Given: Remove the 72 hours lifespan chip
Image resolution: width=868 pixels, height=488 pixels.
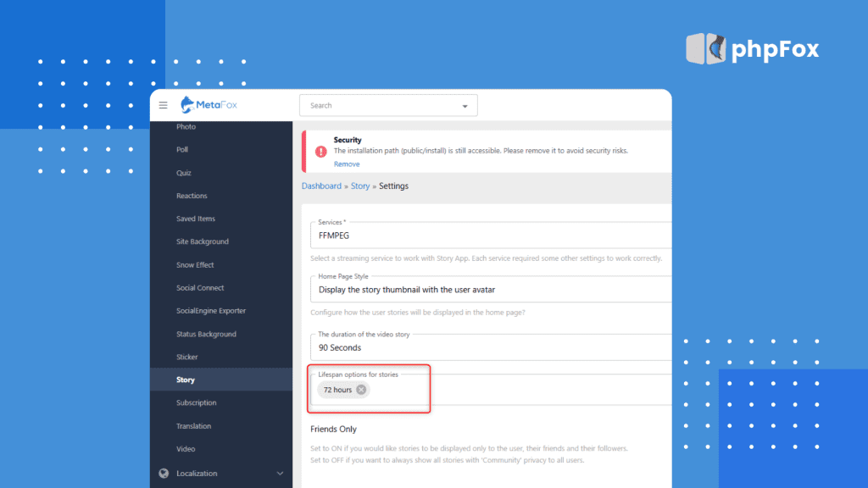Looking at the screenshot, I should click(x=361, y=390).
